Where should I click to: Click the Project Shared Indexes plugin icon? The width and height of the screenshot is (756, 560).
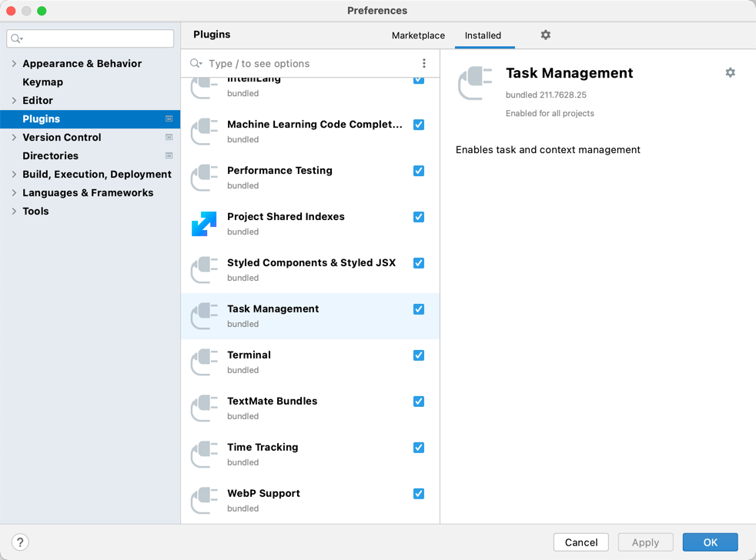(x=204, y=224)
